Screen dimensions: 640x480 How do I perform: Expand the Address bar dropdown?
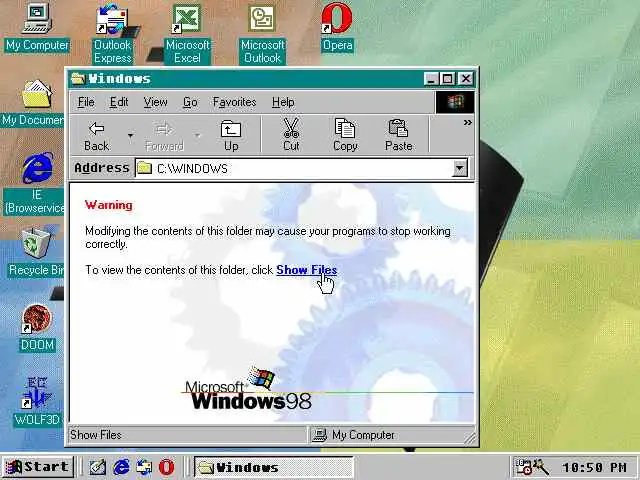click(x=460, y=168)
